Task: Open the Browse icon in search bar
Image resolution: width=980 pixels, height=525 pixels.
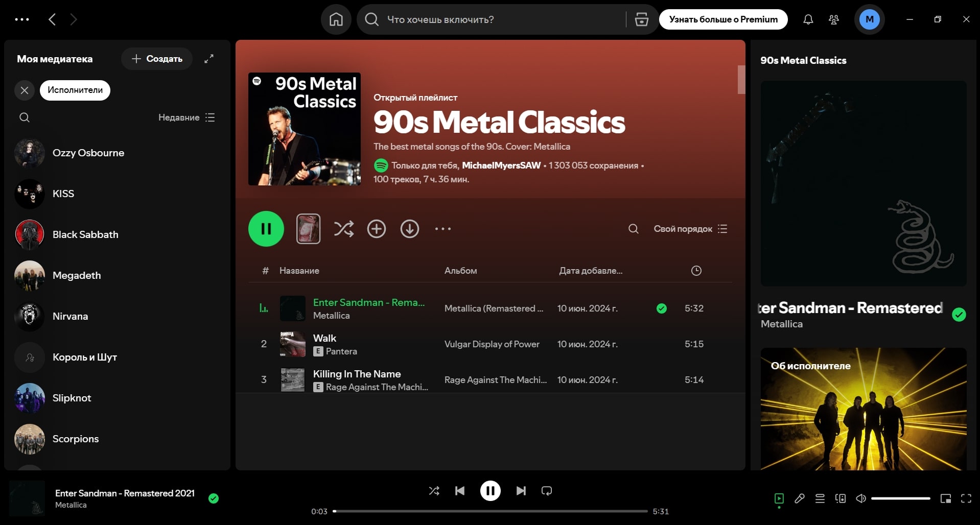Action: 641,19
